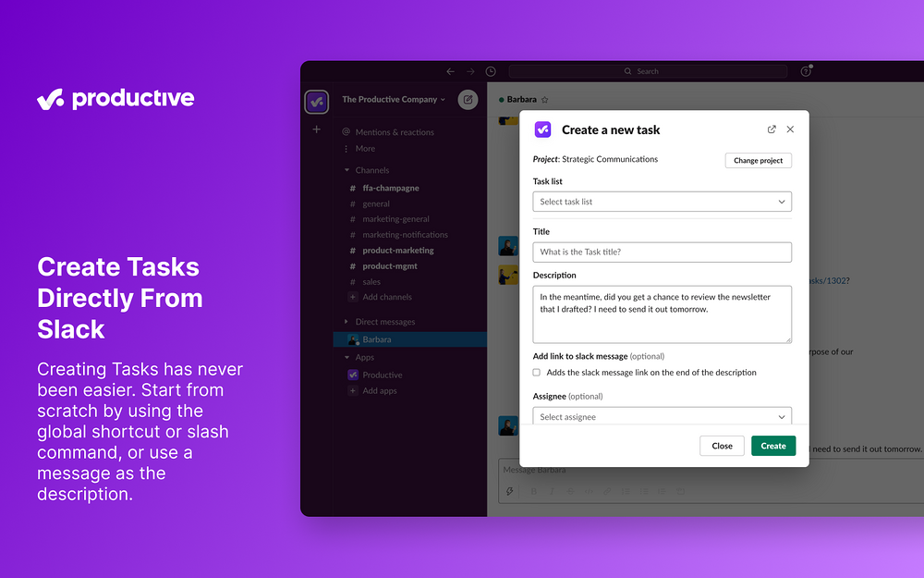Click the Productive app icon in sidebar

coord(353,375)
